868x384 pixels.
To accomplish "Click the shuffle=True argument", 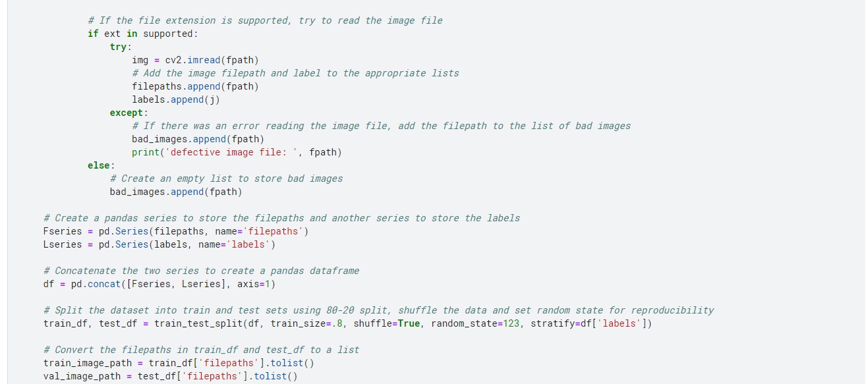I will (386, 323).
